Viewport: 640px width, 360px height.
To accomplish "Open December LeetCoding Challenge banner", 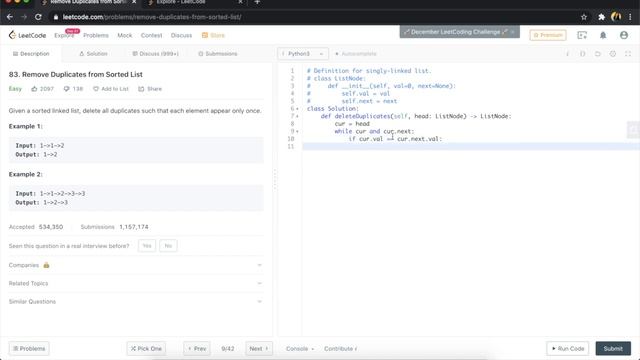I will click(460, 32).
